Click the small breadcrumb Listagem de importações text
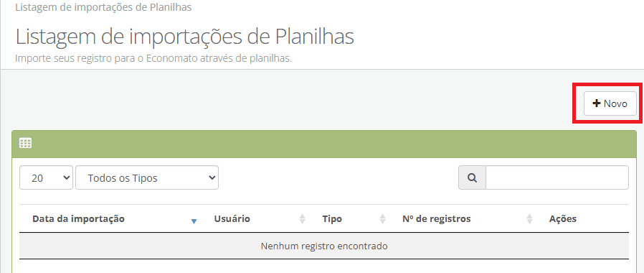Viewport: 644px width, 273px height. coord(103,7)
